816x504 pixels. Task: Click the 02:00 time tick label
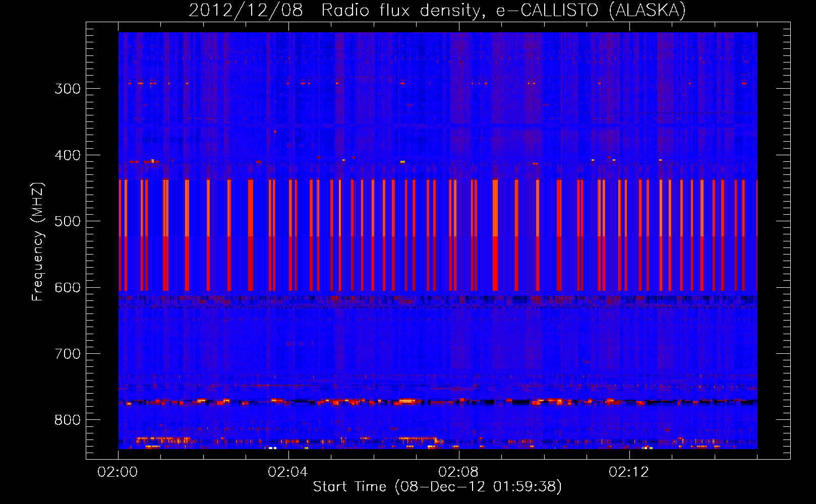(x=118, y=472)
